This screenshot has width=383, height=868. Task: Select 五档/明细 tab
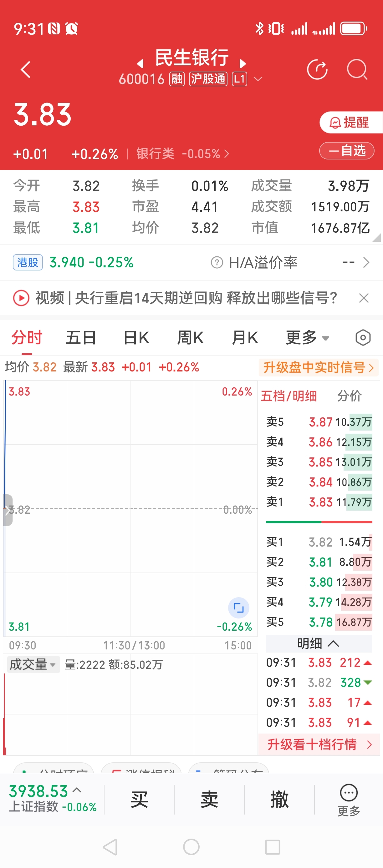(x=289, y=396)
